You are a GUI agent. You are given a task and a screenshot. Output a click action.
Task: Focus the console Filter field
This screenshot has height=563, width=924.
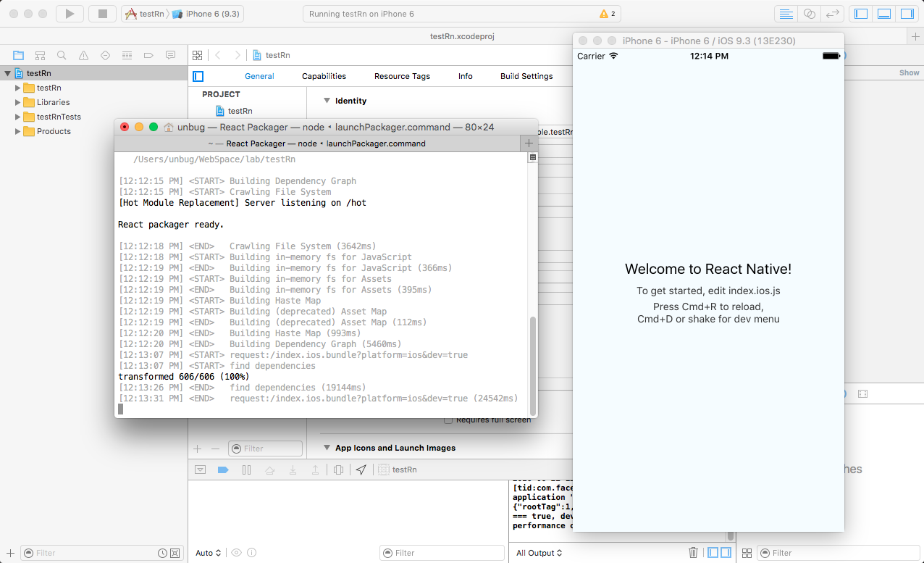[442, 553]
